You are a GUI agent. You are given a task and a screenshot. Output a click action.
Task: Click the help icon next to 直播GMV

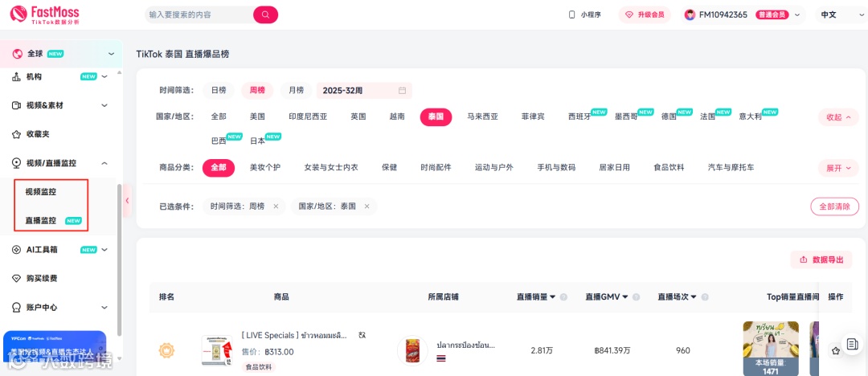[637, 297]
